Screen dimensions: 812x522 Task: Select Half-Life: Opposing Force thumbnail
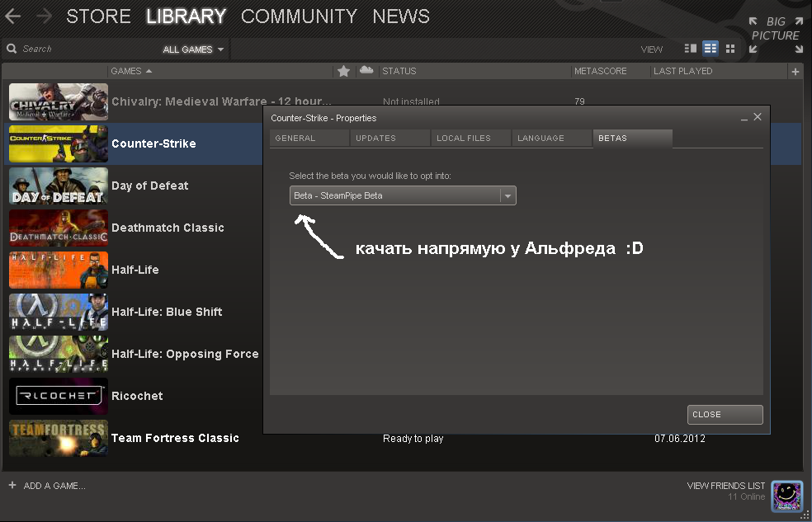59,354
